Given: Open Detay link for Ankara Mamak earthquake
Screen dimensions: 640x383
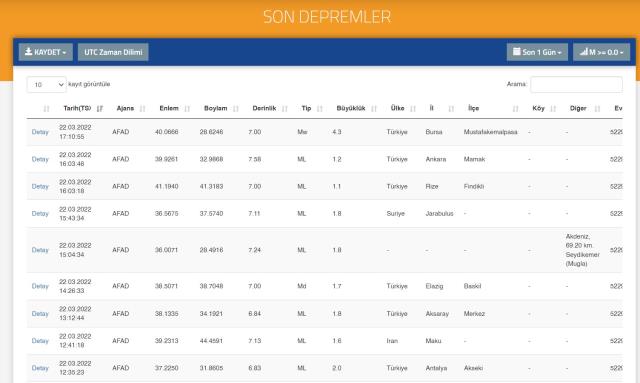Looking at the screenshot, I should pos(40,159).
